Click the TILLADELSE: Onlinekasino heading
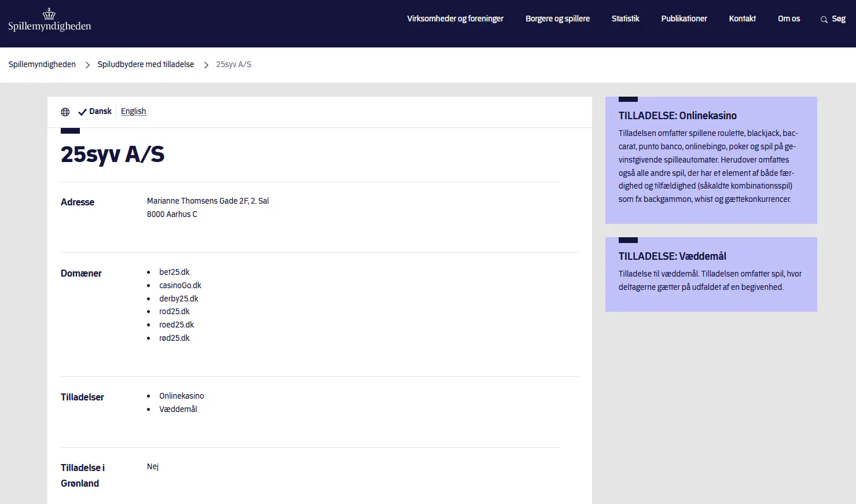Image resolution: width=856 pixels, height=504 pixels. pyautogui.click(x=677, y=116)
